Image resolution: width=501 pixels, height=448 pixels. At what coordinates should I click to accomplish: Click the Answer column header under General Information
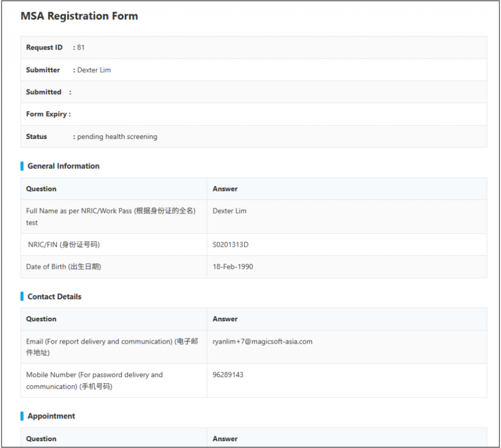(225, 189)
